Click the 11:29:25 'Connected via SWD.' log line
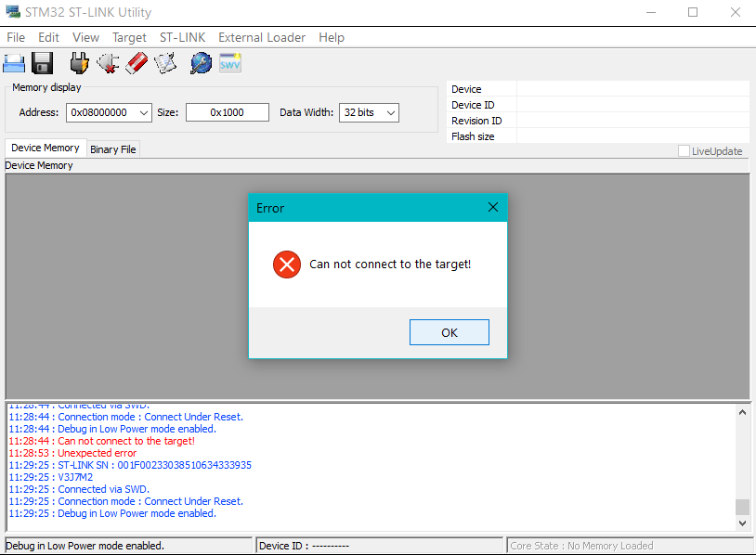 point(79,489)
